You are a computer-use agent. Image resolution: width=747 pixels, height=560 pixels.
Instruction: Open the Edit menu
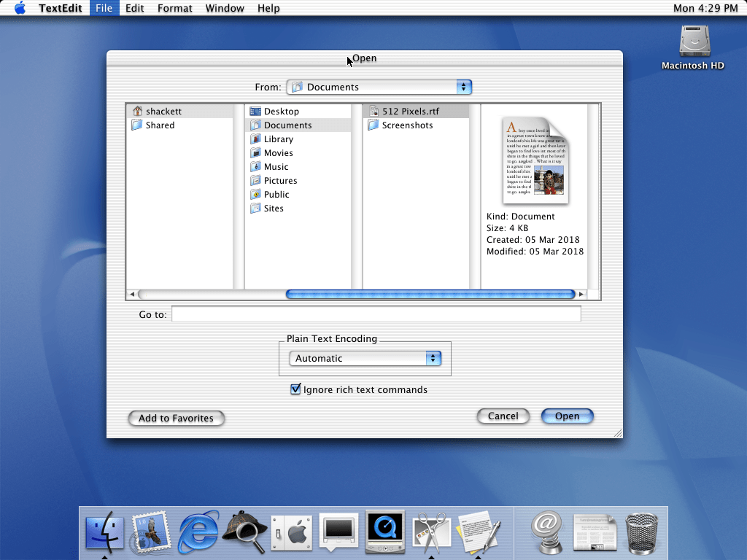[x=134, y=8]
